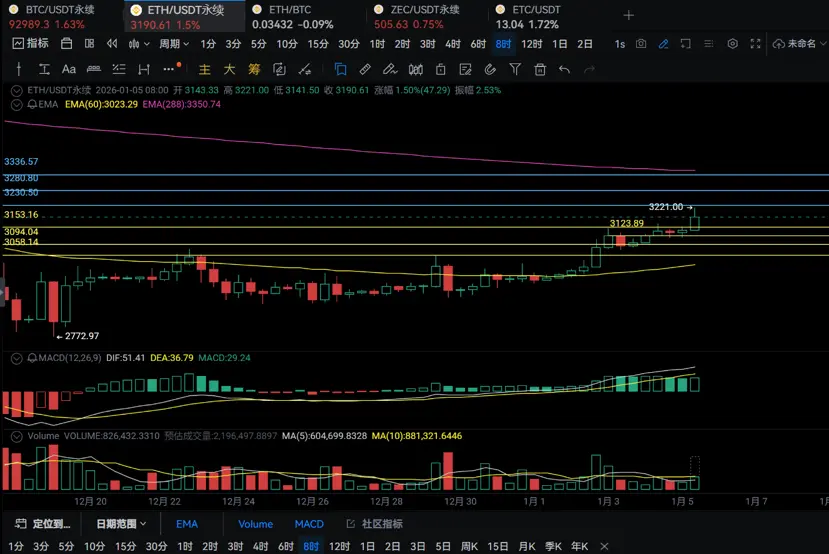Select 周K in bottom period bar
Screen dimensions: 829x554
469,546
